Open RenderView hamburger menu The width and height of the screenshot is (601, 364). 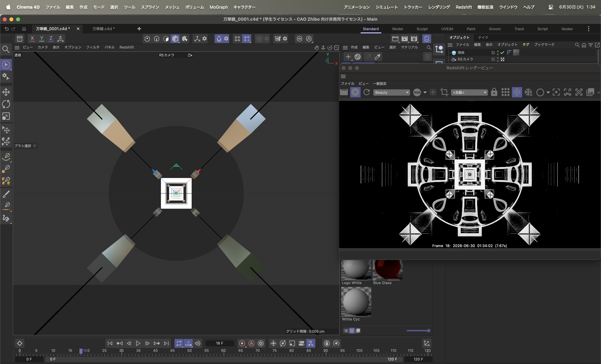pos(343,76)
